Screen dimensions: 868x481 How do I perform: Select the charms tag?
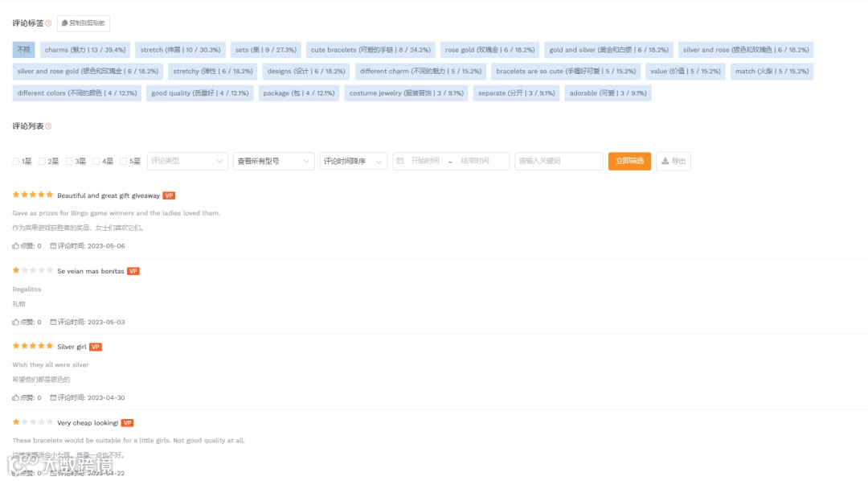[85, 50]
